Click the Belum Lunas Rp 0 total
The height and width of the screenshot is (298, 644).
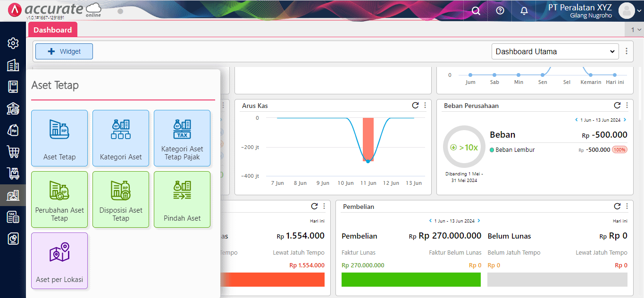pyautogui.click(x=613, y=236)
